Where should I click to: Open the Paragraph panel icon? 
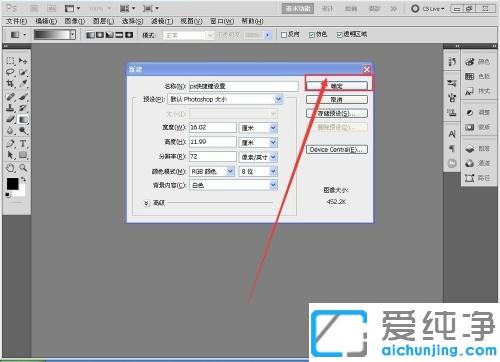(452, 148)
